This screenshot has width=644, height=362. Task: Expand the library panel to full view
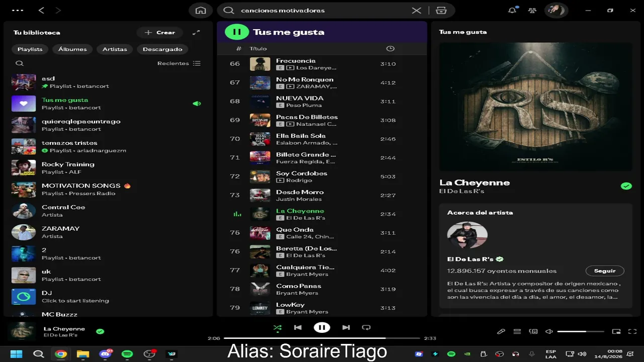click(196, 33)
